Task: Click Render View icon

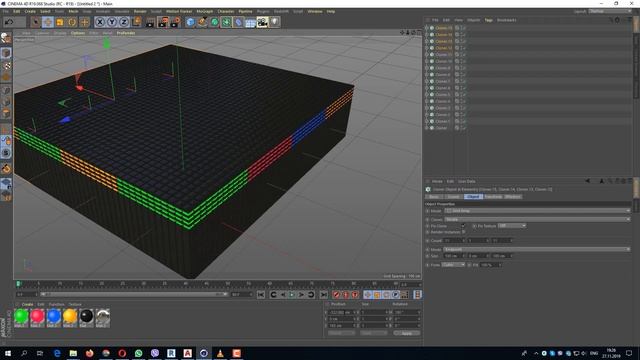Action: (x=150, y=22)
